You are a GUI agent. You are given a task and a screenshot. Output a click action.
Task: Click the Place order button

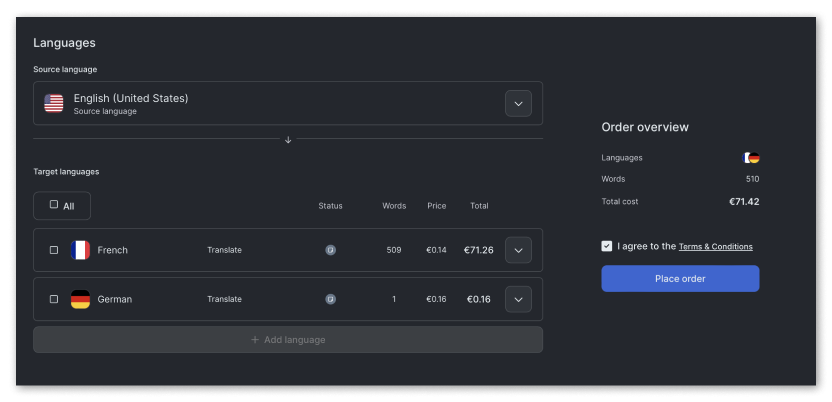[x=680, y=278]
